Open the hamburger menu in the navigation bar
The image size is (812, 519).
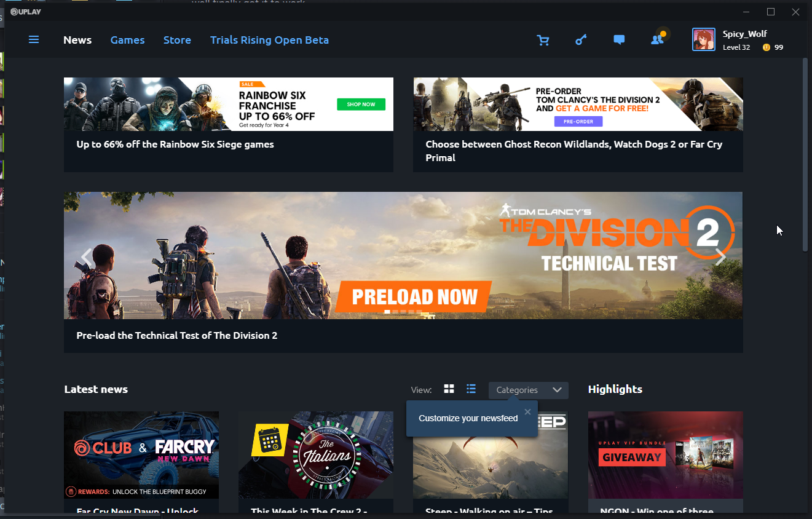[34, 40]
